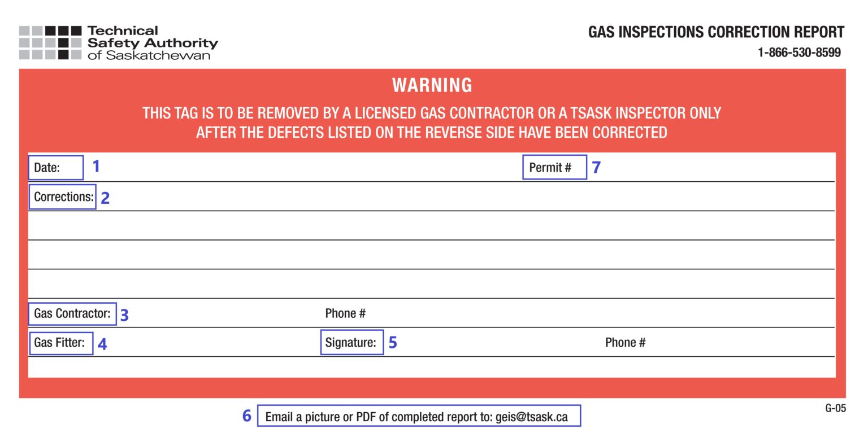Click marker number 6 beside the email instruction
Screen dimensions: 868x428
coord(246,416)
